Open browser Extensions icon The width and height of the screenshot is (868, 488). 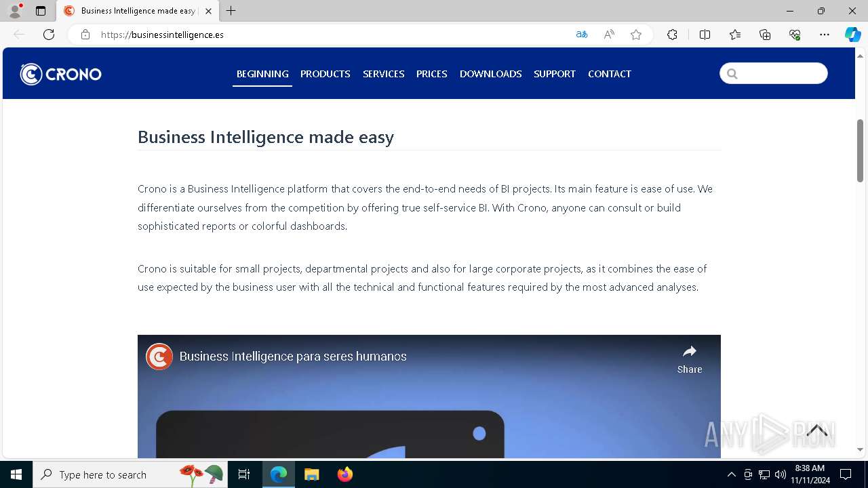[x=672, y=35]
